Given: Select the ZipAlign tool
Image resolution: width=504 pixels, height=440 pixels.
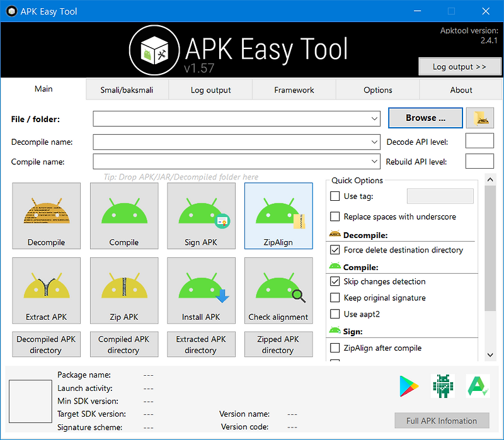Looking at the screenshot, I should tap(278, 216).
